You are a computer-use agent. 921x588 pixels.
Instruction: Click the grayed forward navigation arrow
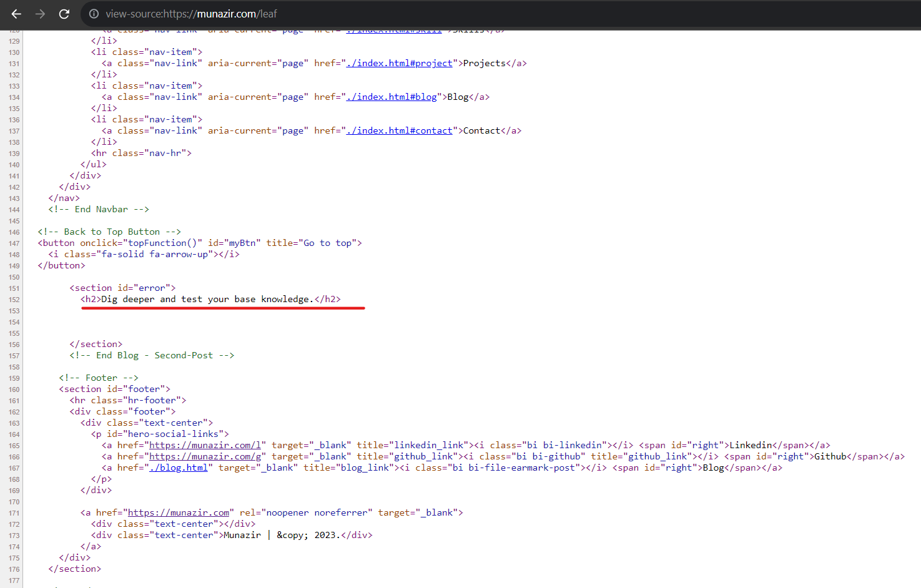39,14
